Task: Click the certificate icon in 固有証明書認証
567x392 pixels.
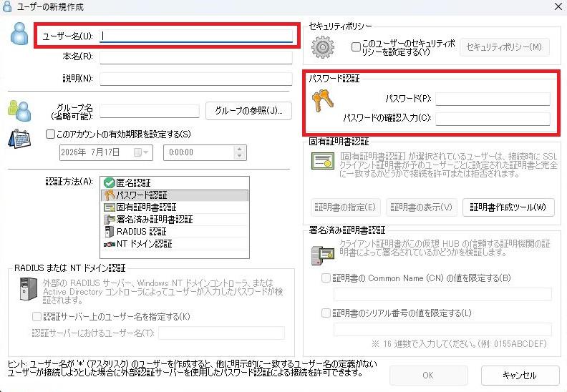Action: 323,161
